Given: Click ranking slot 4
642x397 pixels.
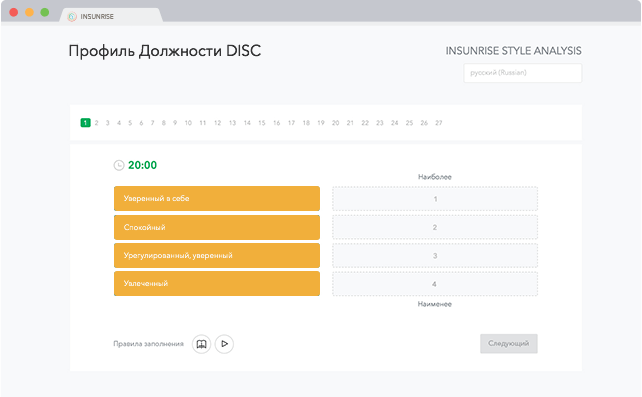Looking at the screenshot, I should pos(435,284).
